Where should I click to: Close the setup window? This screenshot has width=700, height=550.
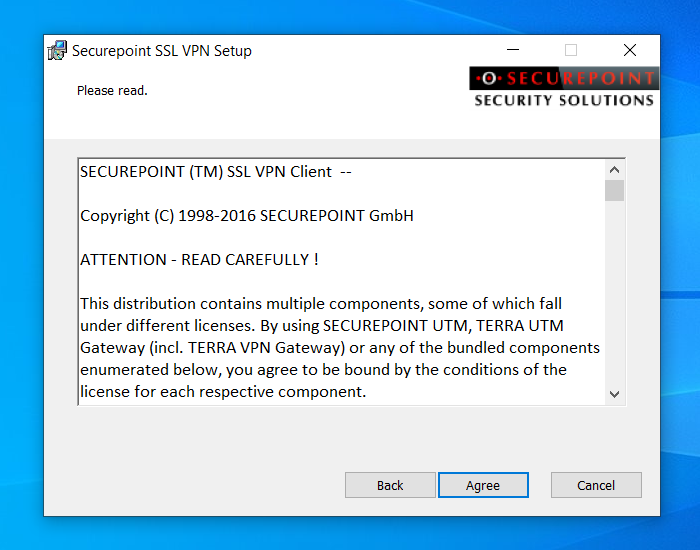pos(629,50)
